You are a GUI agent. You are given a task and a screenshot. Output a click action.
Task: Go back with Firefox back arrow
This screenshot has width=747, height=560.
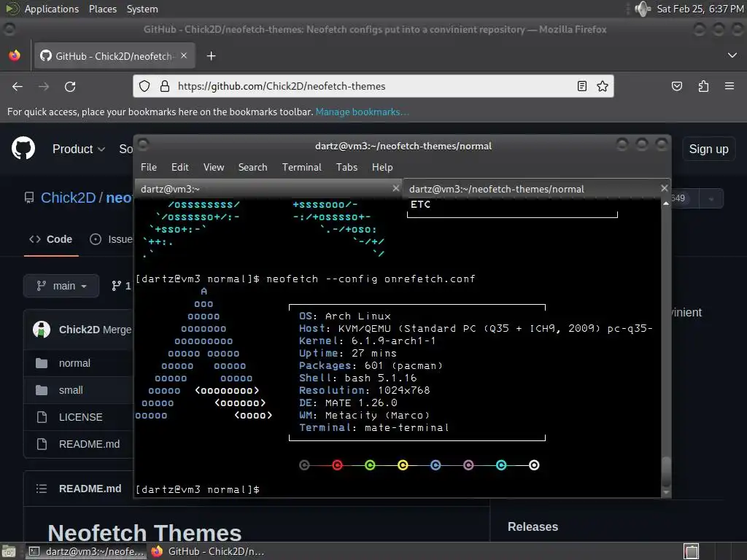[18, 87]
